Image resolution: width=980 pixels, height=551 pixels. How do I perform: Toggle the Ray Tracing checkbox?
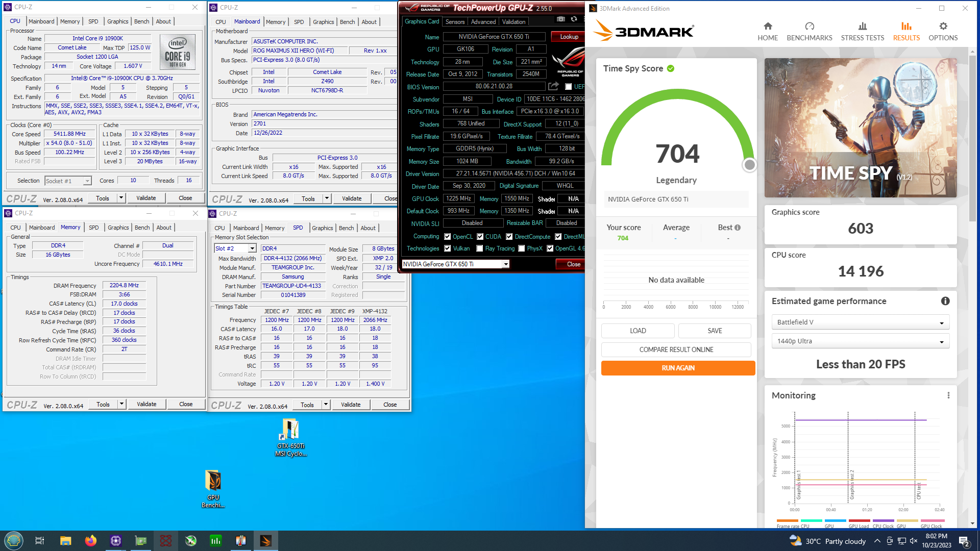pos(480,248)
